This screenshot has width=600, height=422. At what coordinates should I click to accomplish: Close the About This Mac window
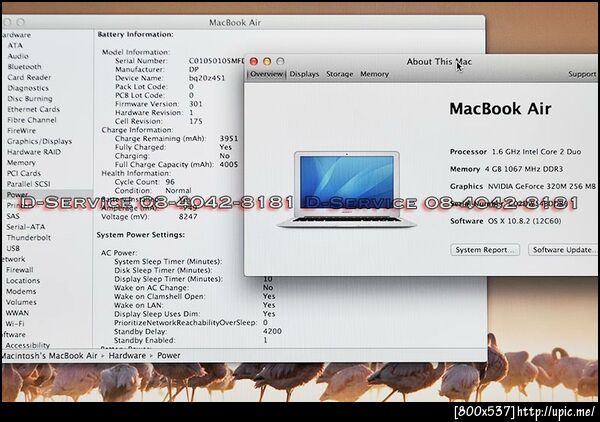[x=254, y=61]
